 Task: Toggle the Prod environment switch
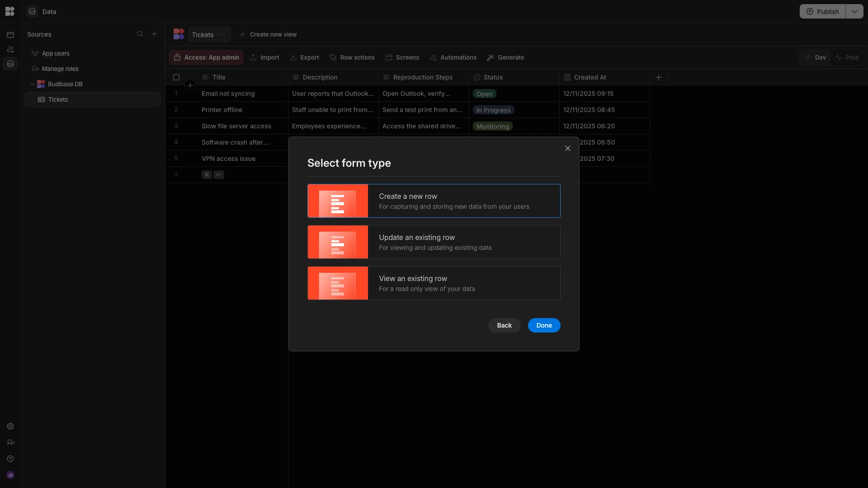848,57
